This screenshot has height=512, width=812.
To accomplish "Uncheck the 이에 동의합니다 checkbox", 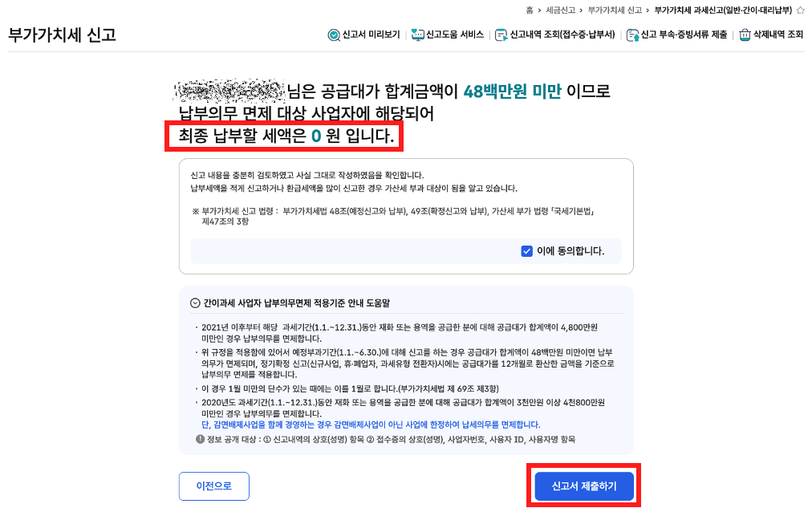I will click(526, 251).
